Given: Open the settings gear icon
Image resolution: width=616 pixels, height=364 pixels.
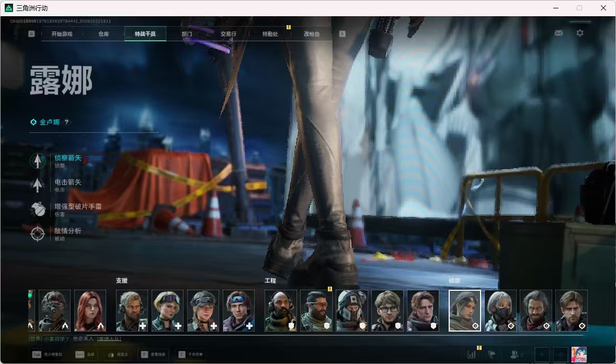Looking at the screenshot, I should (580, 33).
